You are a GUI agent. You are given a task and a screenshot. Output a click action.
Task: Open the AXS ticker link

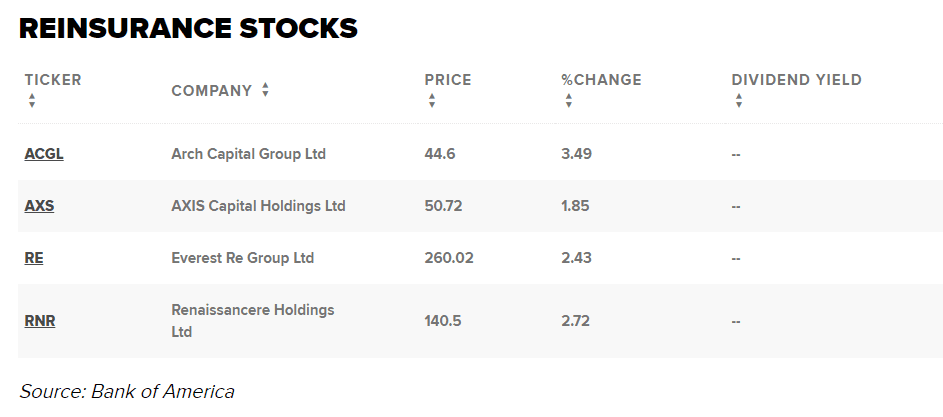click(x=40, y=206)
